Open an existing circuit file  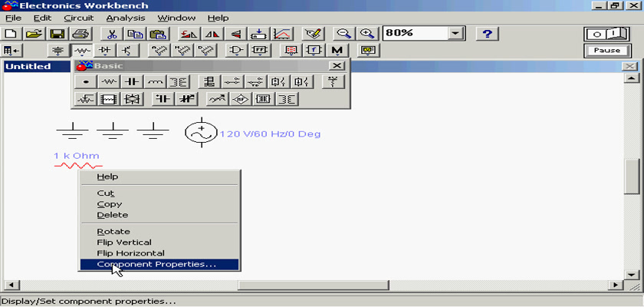coord(34,34)
